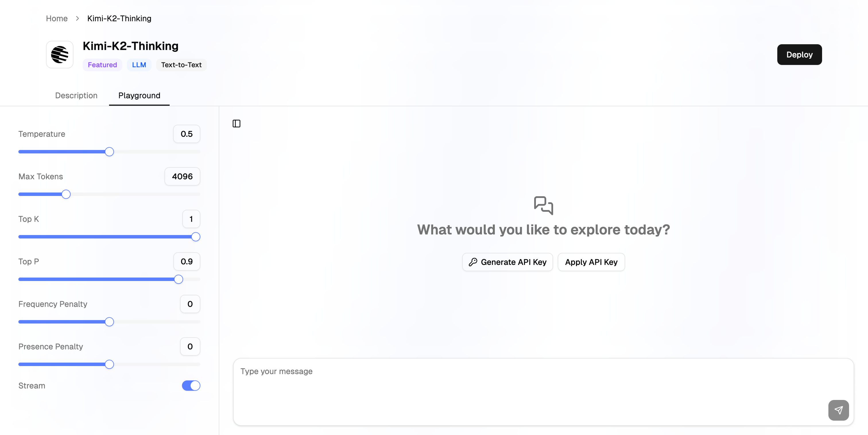This screenshot has height=435, width=868.
Task: Click the chat bubbles icon
Action: pos(543,205)
